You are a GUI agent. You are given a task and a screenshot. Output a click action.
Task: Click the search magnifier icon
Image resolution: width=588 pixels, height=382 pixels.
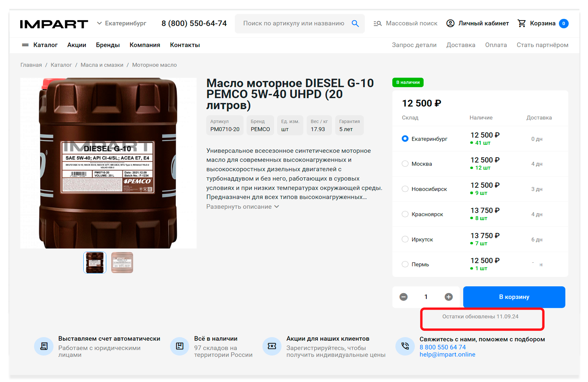click(x=355, y=23)
